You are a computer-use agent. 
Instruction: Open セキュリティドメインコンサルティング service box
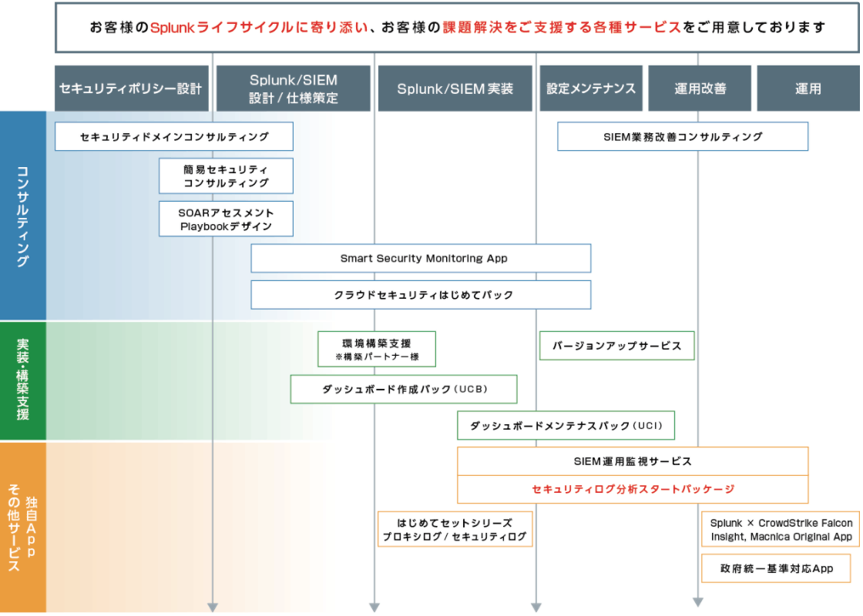pyautogui.click(x=174, y=136)
